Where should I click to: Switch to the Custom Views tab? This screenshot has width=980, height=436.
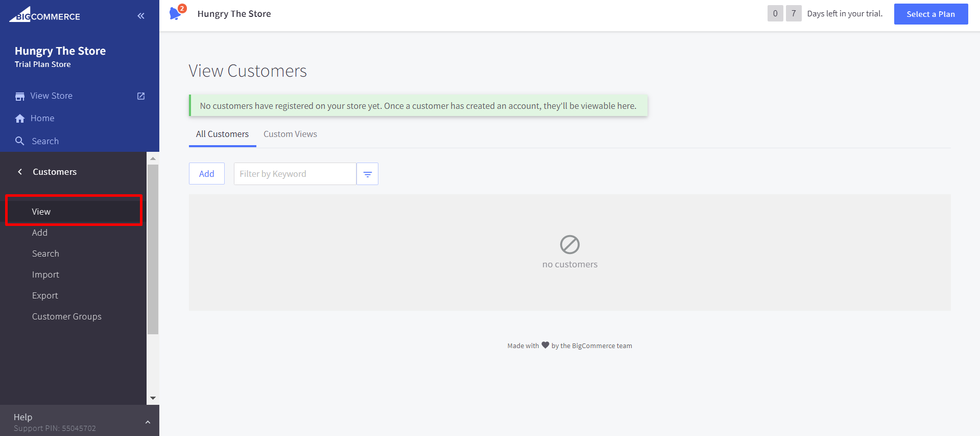[x=290, y=134]
